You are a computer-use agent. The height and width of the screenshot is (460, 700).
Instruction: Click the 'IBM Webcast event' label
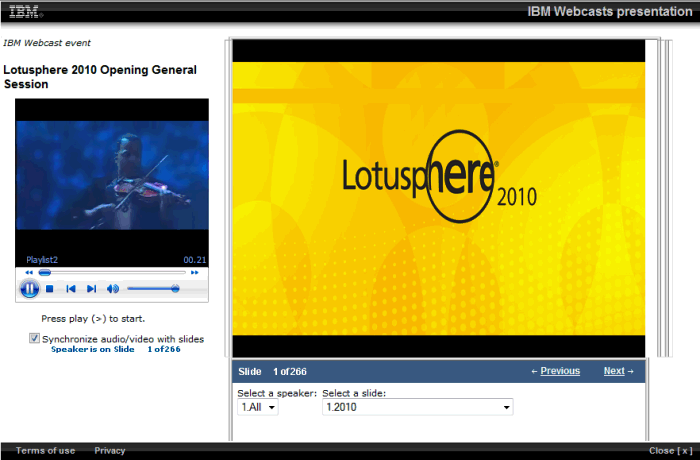click(46, 43)
